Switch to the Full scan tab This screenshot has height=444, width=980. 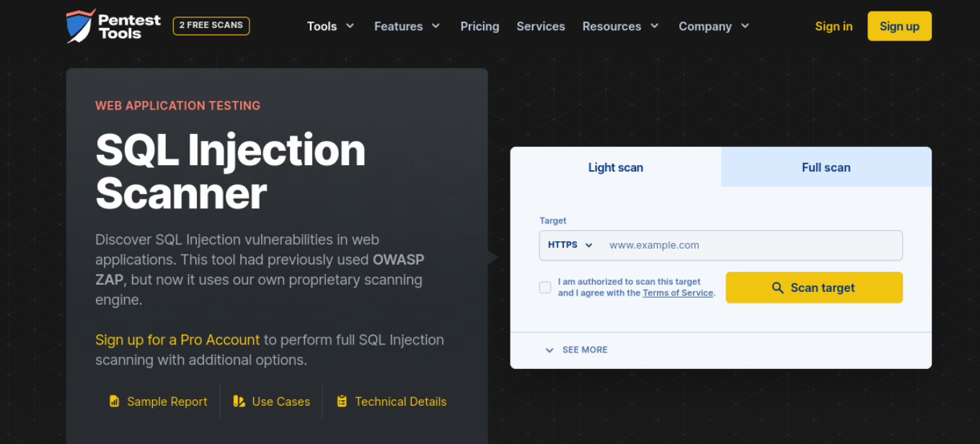(x=826, y=167)
